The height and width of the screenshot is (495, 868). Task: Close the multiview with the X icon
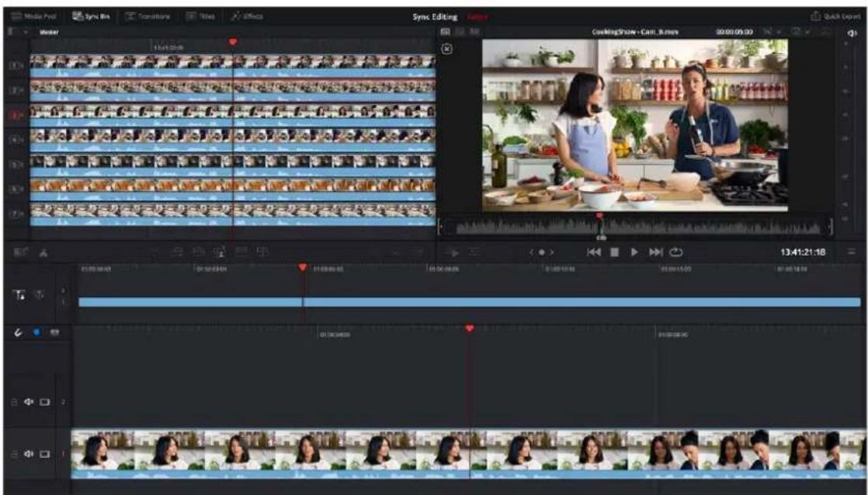pos(447,49)
